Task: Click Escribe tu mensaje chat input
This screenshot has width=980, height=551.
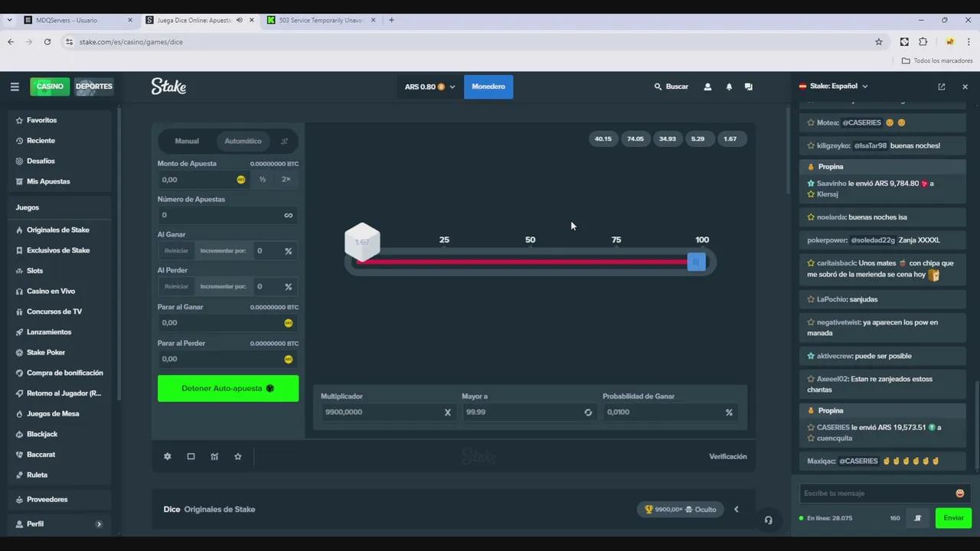Action: pyautogui.click(x=877, y=493)
